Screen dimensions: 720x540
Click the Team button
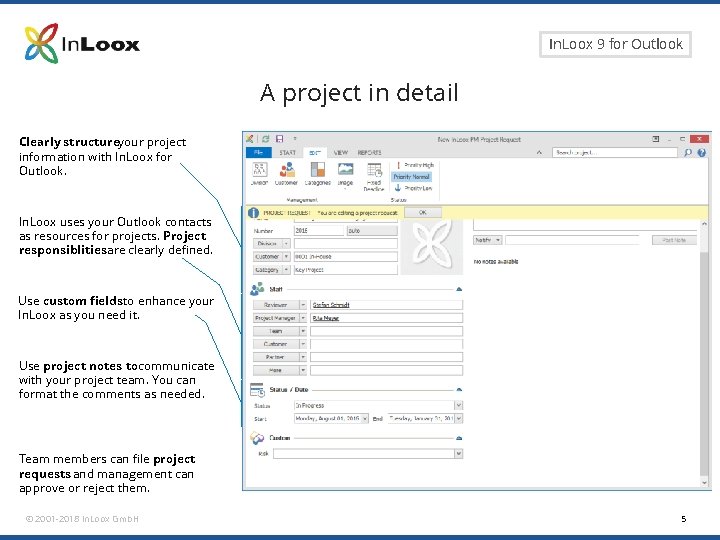coord(276,331)
